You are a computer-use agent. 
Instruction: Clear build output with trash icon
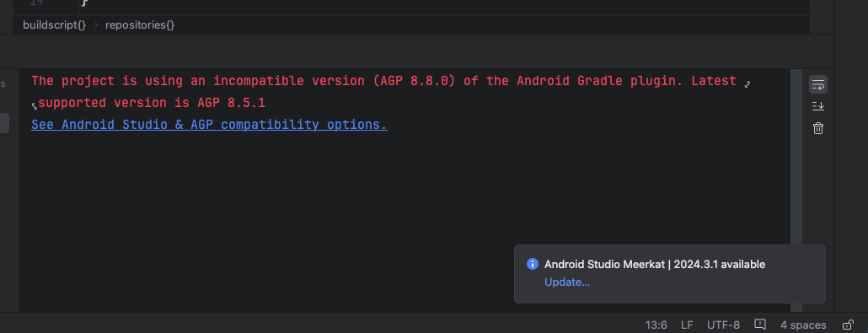(x=817, y=128)
